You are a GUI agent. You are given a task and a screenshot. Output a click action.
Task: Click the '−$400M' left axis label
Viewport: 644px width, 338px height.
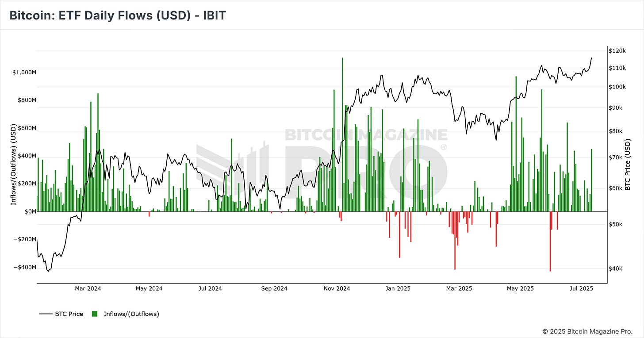click(25, 267)
